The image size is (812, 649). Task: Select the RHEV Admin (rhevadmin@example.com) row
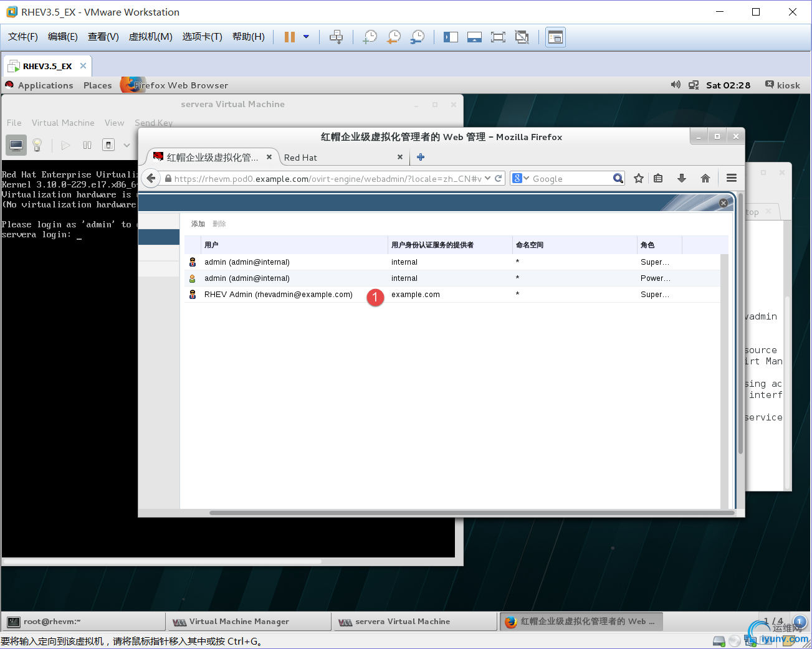click(452, 295)
